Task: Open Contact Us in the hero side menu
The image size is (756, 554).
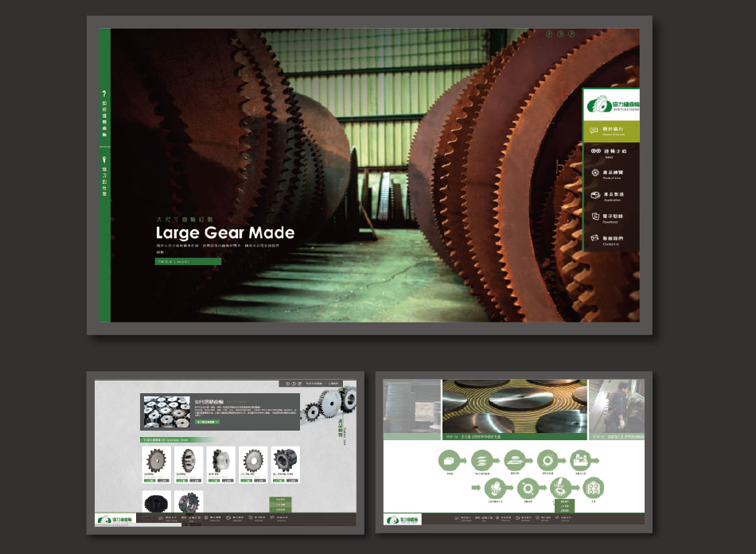Action: click(611, 240)
